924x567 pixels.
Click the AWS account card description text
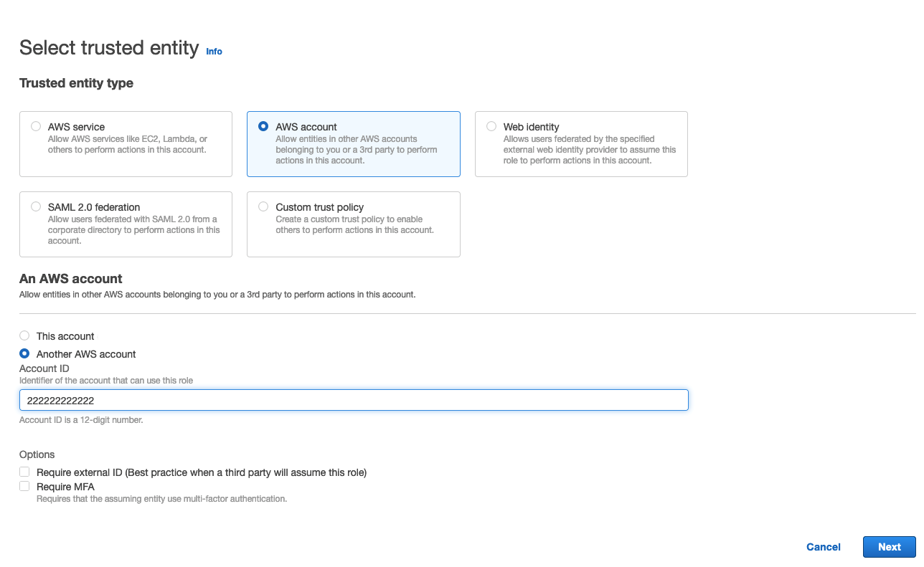356,150
